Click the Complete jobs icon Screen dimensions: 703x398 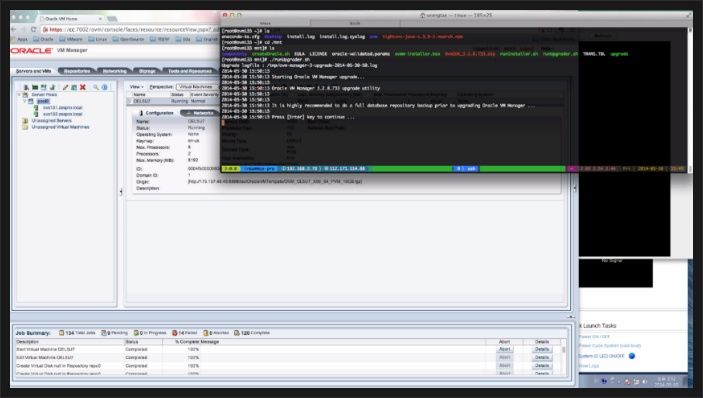(x=237, y=333)
